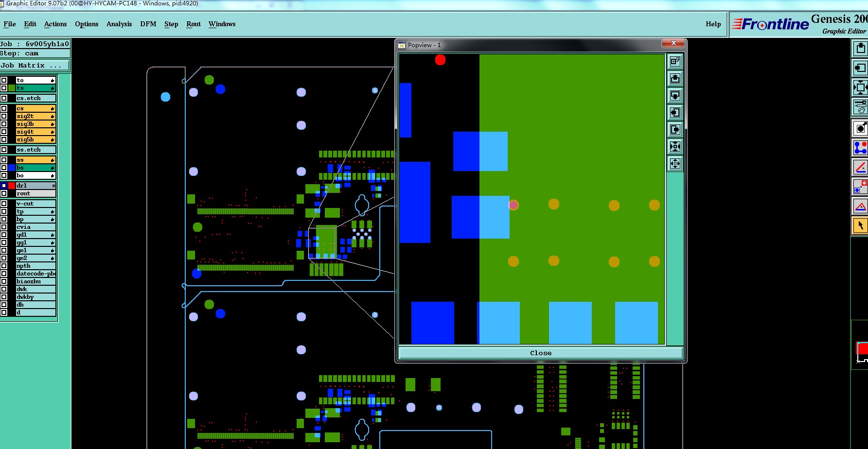
Task: Click the hand marker on layer 'cs'
Action: [53, 108]
